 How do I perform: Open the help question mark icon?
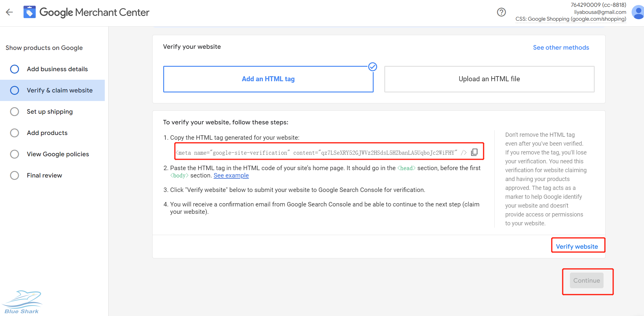click(501, 12)
